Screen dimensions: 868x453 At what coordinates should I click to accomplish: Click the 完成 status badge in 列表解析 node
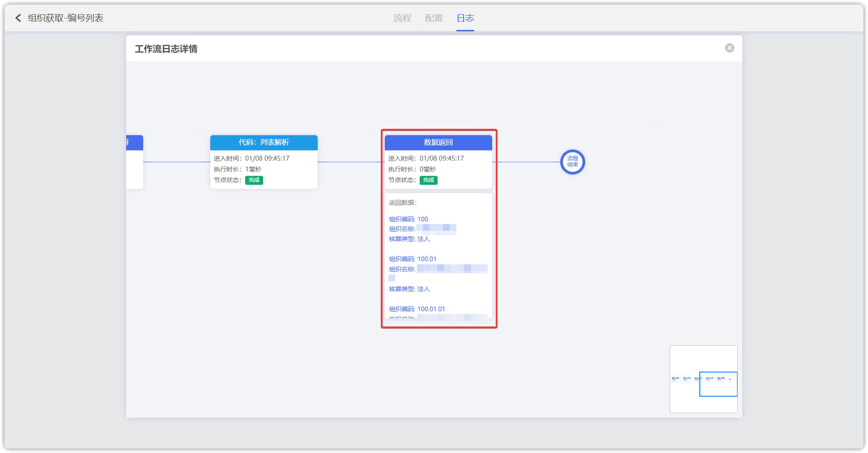click(x=254, y=180)
